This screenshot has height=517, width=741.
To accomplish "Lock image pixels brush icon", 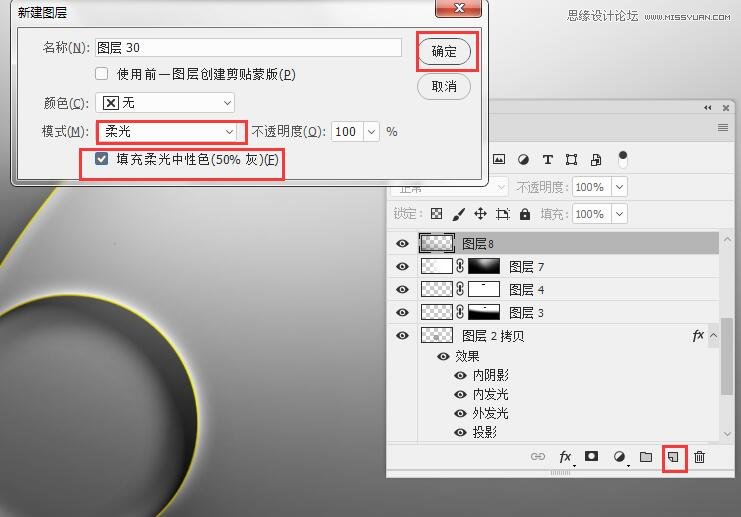I will click(458, 214).
